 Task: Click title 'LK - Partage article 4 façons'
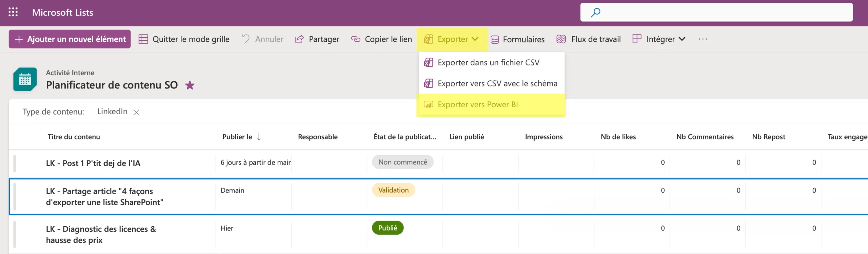(104, 197)
